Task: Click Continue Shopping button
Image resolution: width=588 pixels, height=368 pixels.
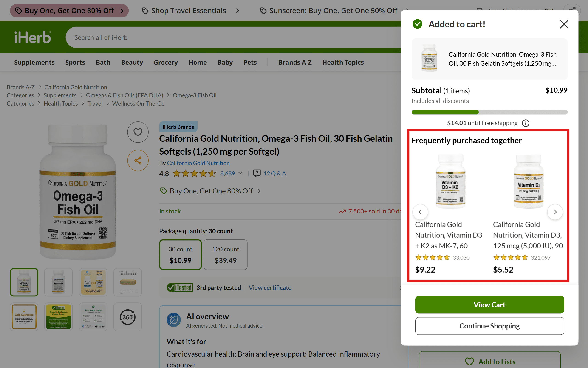Action: click(x=489, y=326)
